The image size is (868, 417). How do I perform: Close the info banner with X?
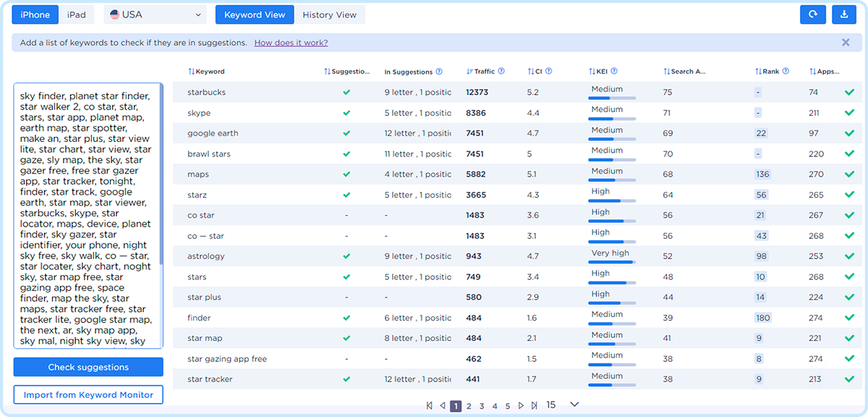tap(846, 43)
